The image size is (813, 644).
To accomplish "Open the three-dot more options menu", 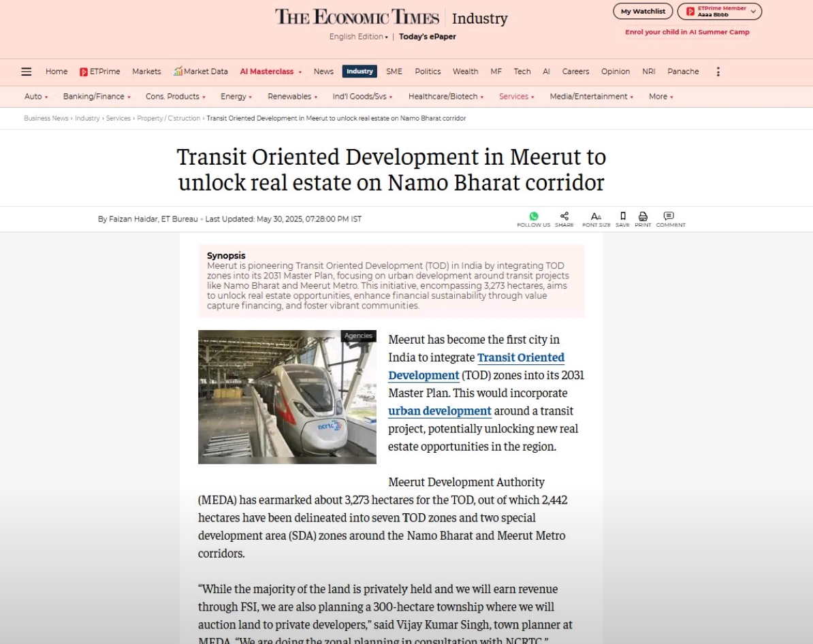I will (x=718, y=71).
